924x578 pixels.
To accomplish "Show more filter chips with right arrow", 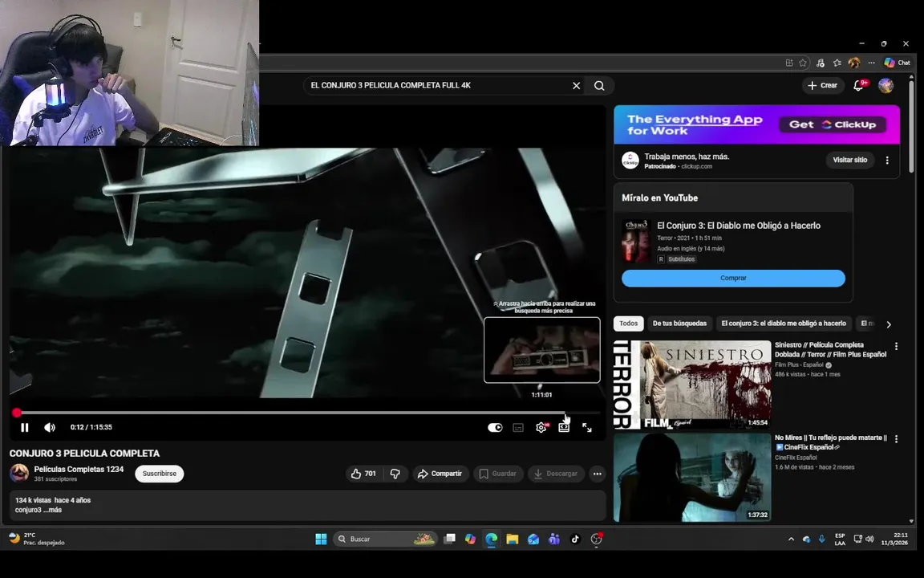I will point(889,324).
